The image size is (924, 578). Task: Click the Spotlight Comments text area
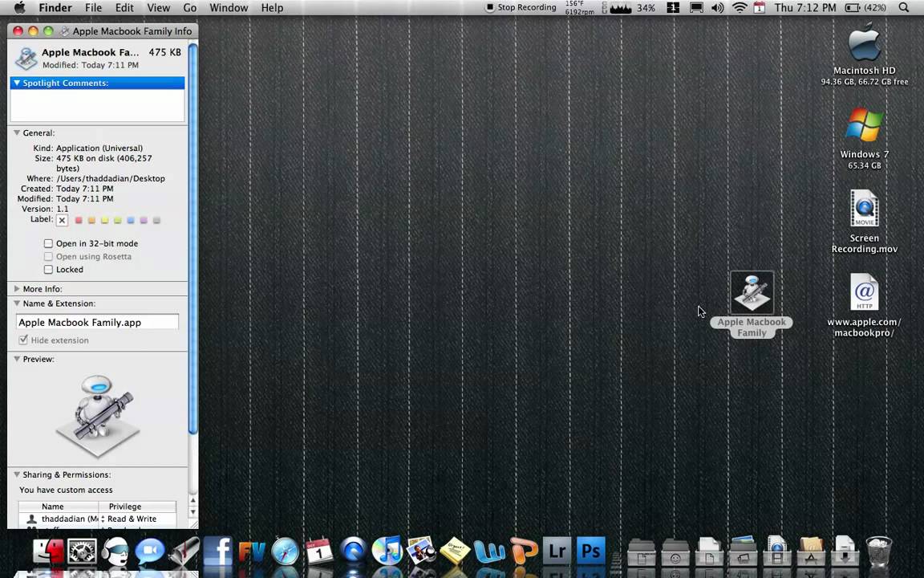97,106
